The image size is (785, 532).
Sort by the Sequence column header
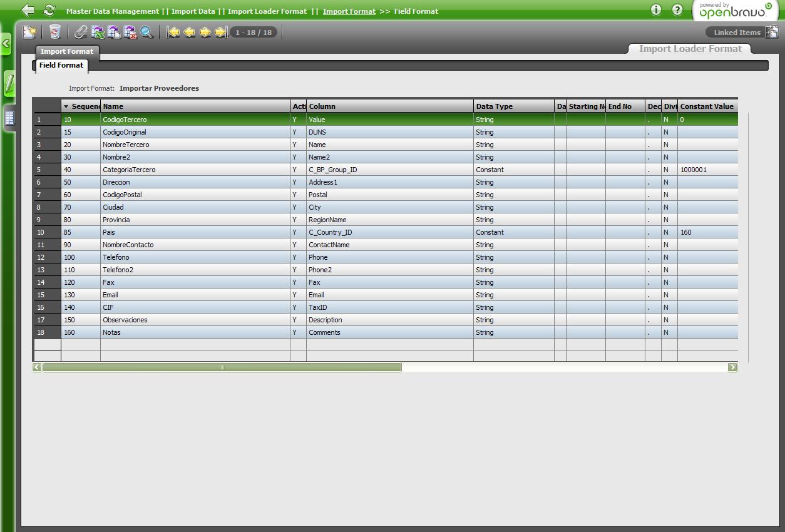tap(81, 106)
